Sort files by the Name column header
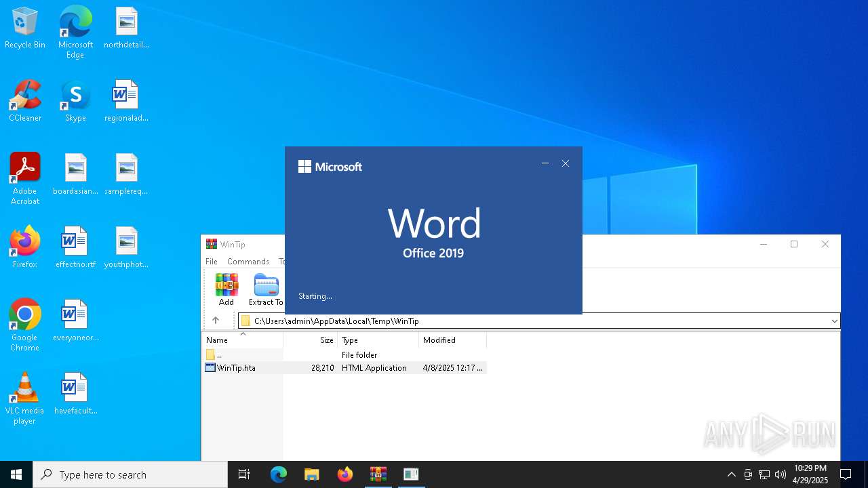The width and height of the screenshot is (868, 488). [x=243, y=340]
